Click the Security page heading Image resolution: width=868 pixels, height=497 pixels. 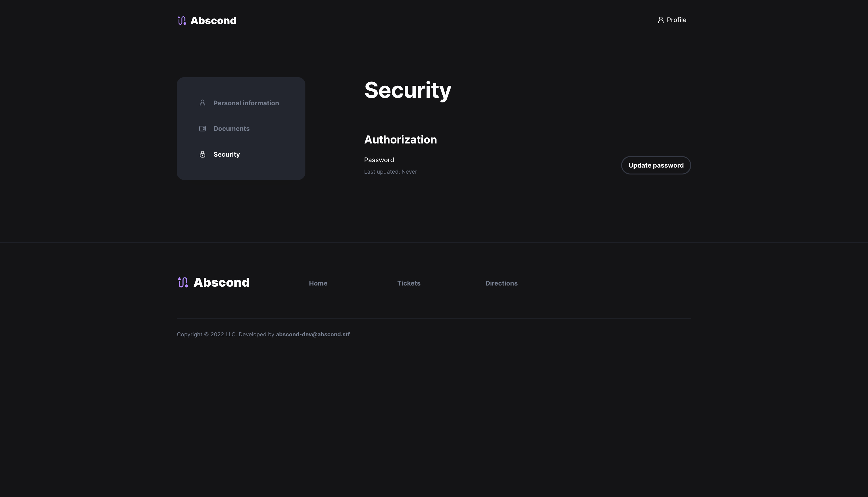408,90
